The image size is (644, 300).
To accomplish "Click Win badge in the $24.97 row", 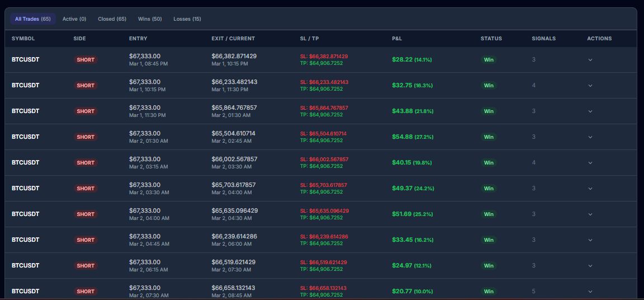I will click(x=489, y=266).
